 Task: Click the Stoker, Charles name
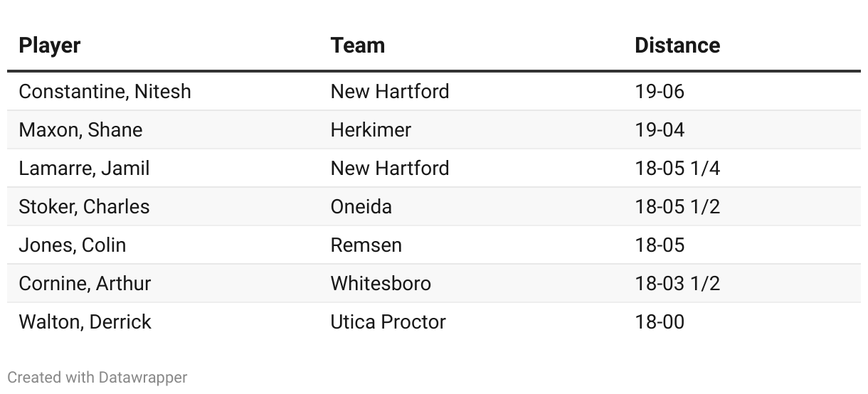point(84,207)
